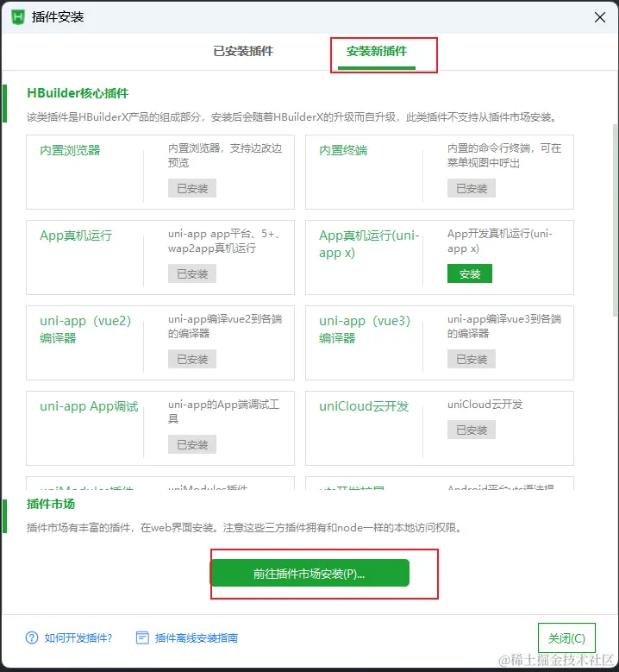619x672 pixels.
Task: Click 已安装 button for uni-app vue3 编译器
Action: [472, 359]
